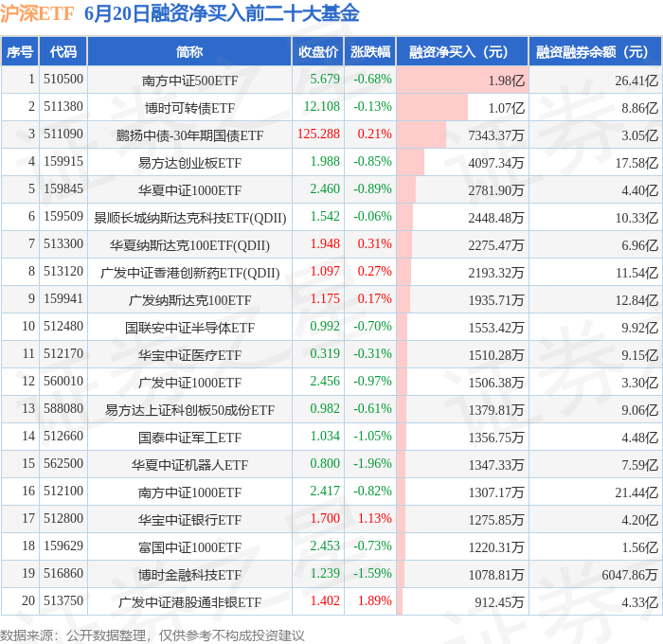Click the fund name 华夏纳斯达克100ETF(QDII)
The height and width of the screenshot is (644, 663).
189,245
